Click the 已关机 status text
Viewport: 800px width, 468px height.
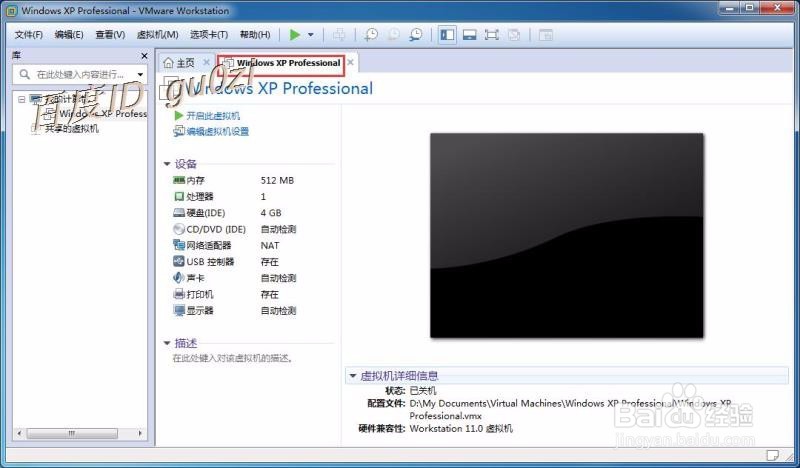tap(423, 391)
